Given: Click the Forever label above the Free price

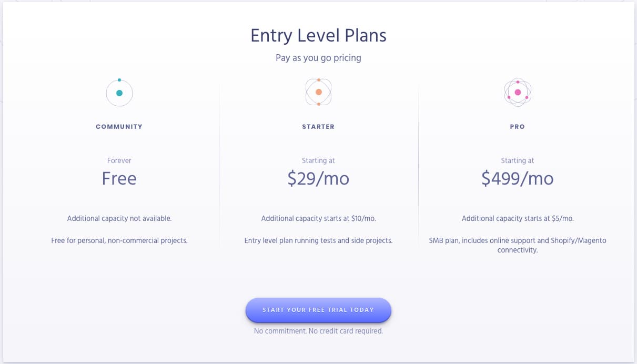Looking at the screenshot, I should [119, 160].
